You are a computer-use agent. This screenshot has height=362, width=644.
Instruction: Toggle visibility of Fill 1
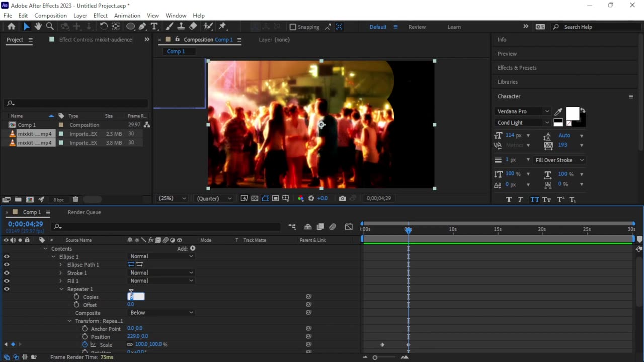7,281
